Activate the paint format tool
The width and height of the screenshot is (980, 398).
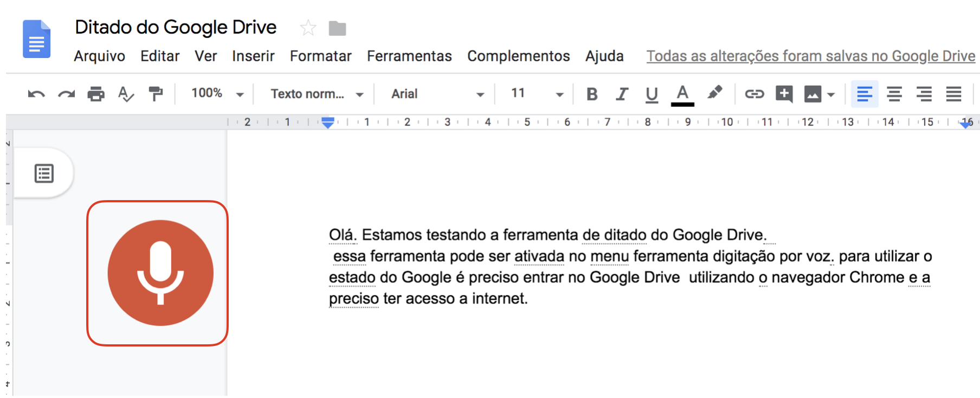(156, 94)
